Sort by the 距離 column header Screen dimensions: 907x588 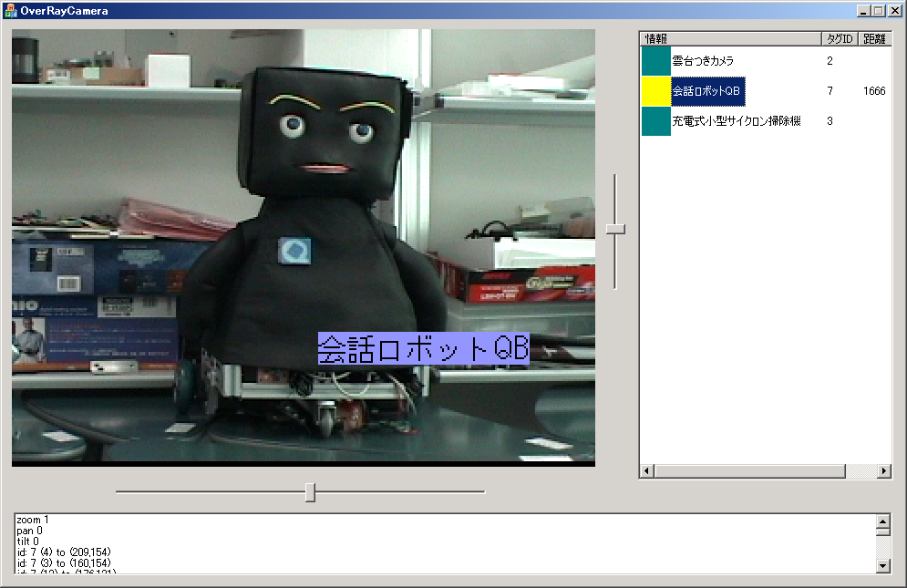874,39
